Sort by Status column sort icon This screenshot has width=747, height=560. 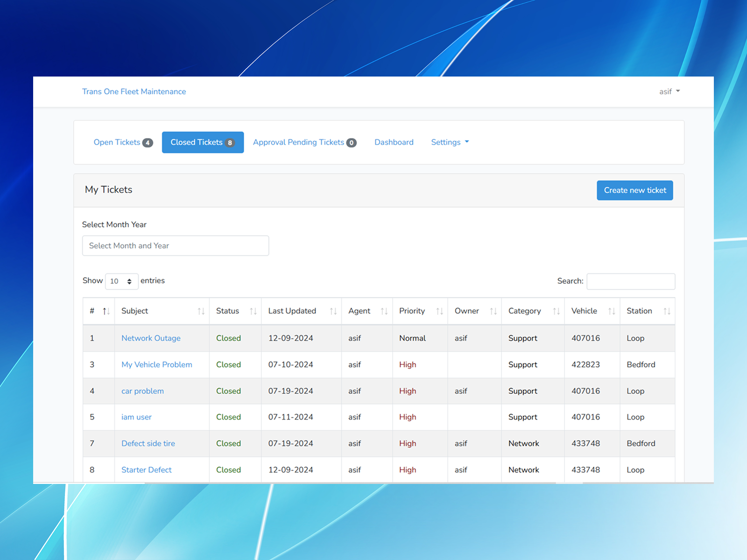pos(253,311)
